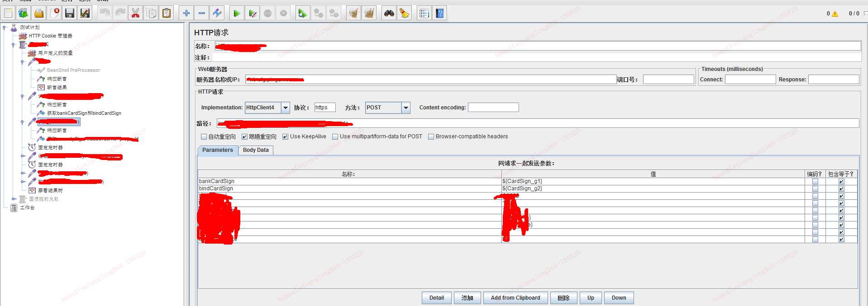Start the test with green play icon
This screenshot has width=868, height=306.
pos(237,14)
